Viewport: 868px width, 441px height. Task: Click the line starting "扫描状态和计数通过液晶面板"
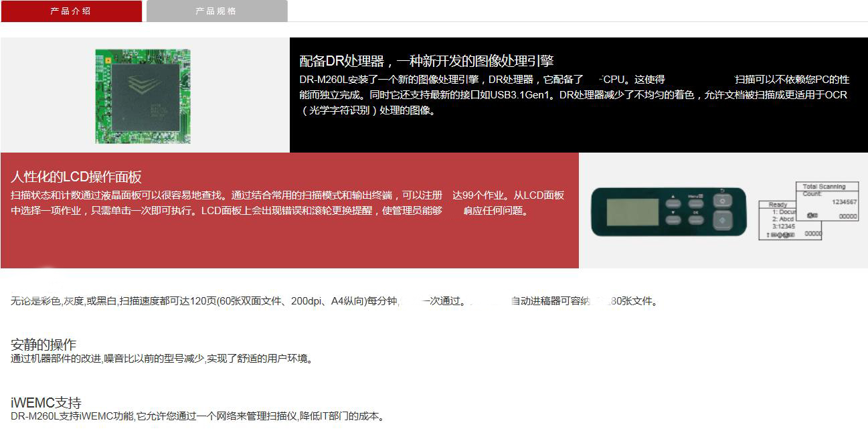(287, 195)
